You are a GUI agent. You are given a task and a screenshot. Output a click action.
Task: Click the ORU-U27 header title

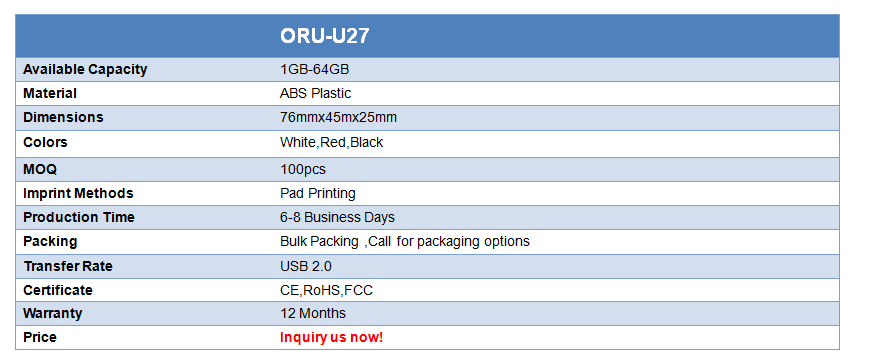[x=324, y=36]
